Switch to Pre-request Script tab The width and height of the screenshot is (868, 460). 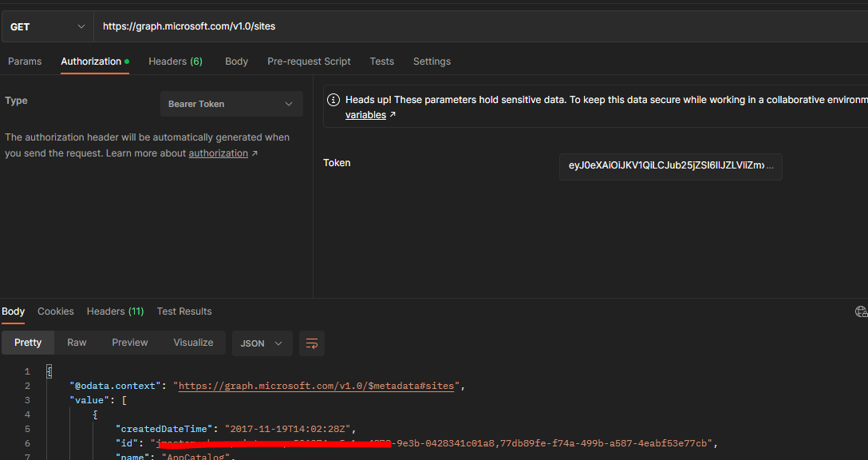tap(309, 61)
